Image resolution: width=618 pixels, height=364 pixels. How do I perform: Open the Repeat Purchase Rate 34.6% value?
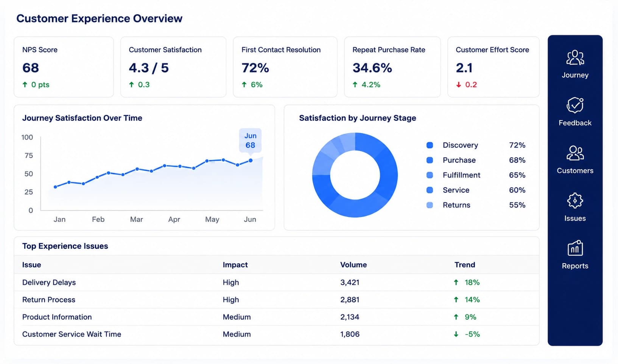pos(372,68)
